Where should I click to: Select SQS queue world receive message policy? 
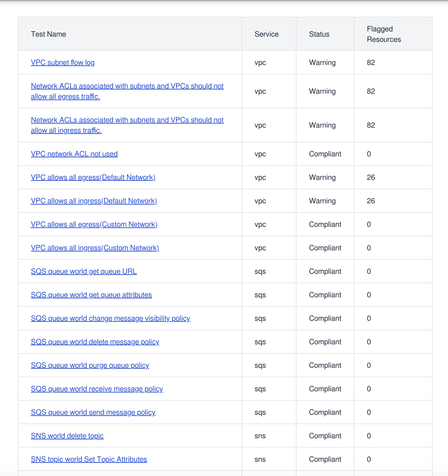tap(97, 389)
